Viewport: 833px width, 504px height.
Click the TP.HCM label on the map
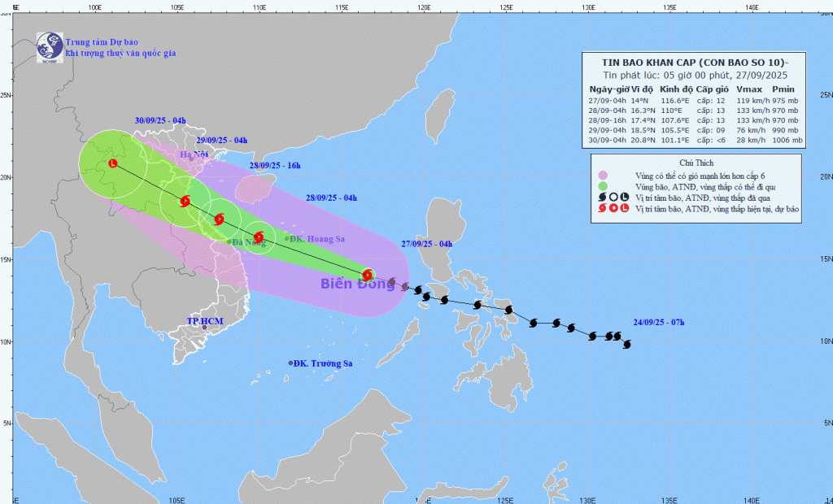click(x=204, y=321)
